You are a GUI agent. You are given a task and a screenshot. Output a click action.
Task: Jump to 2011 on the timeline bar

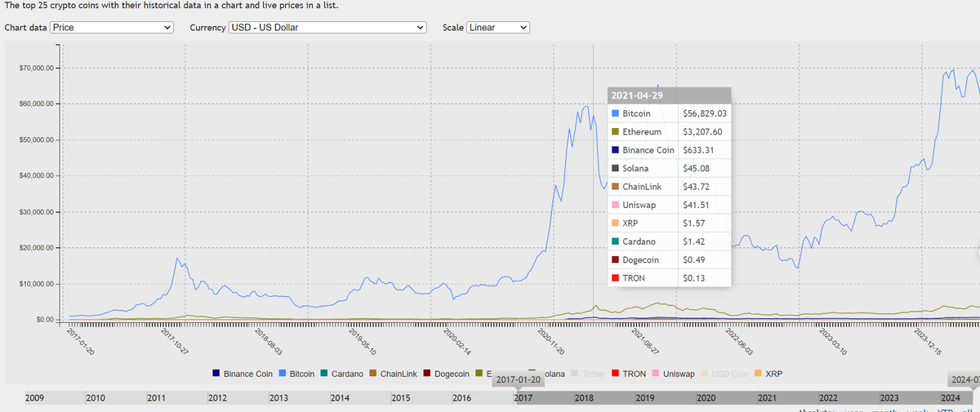pos(157,397)
